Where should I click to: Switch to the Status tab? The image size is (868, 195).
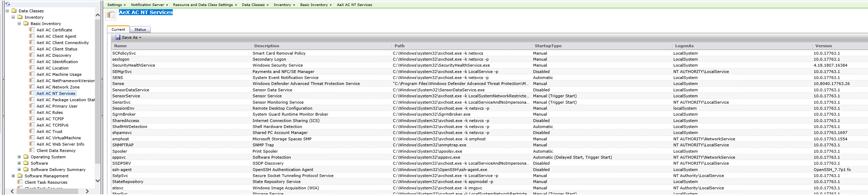click(x=140, y=30)
